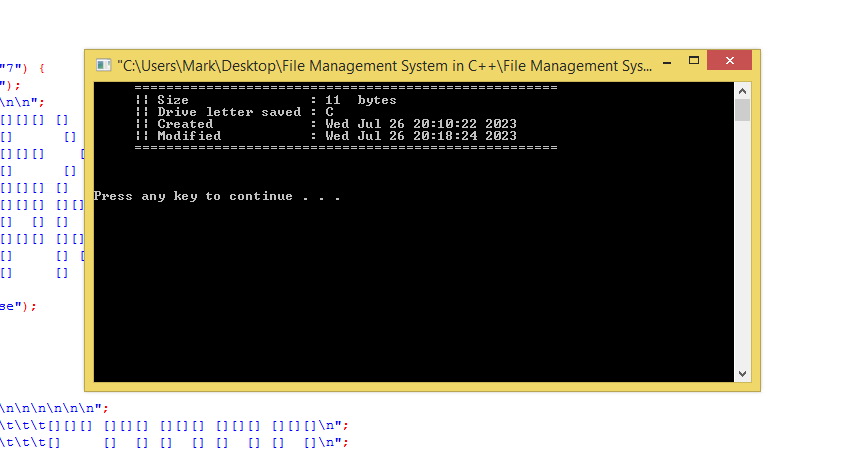Click the code line ending with se");
The width and height of the screenshot is (859, 454).
click(x=18, y=307)
